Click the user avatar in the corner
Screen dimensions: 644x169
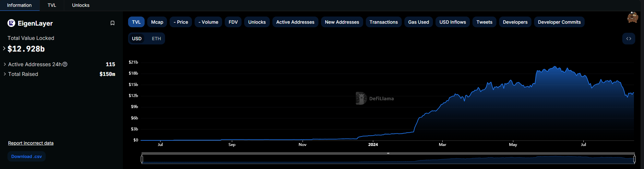pyautogui.click(x=632, y=17)
